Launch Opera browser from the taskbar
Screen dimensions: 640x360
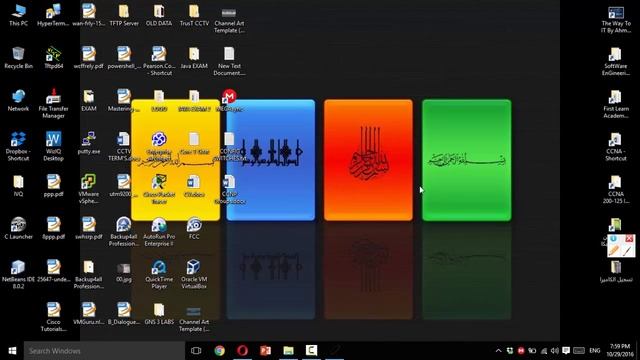[x=242, y=351]
